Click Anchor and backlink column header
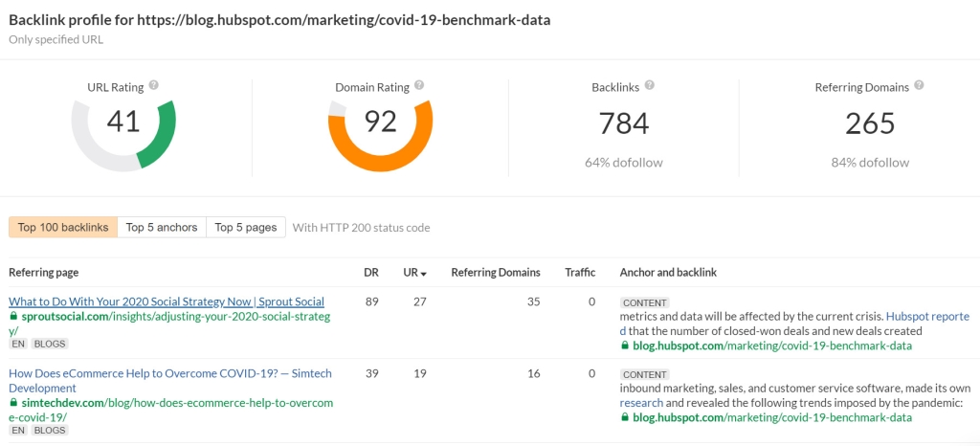The image size is (980, 446). coord(668,273)
